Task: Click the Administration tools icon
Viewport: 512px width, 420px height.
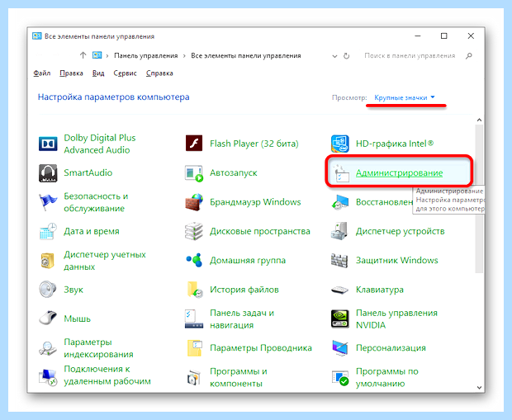Action: [340, 173]
